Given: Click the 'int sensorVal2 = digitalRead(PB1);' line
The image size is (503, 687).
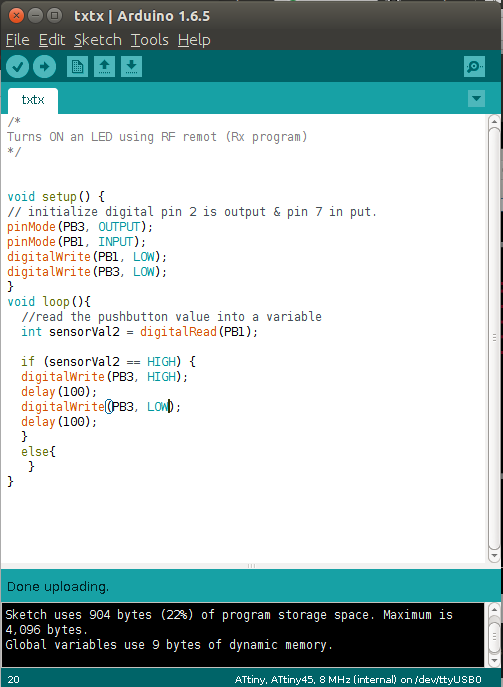Looking at the screenshot, I should tap(140, 332).
